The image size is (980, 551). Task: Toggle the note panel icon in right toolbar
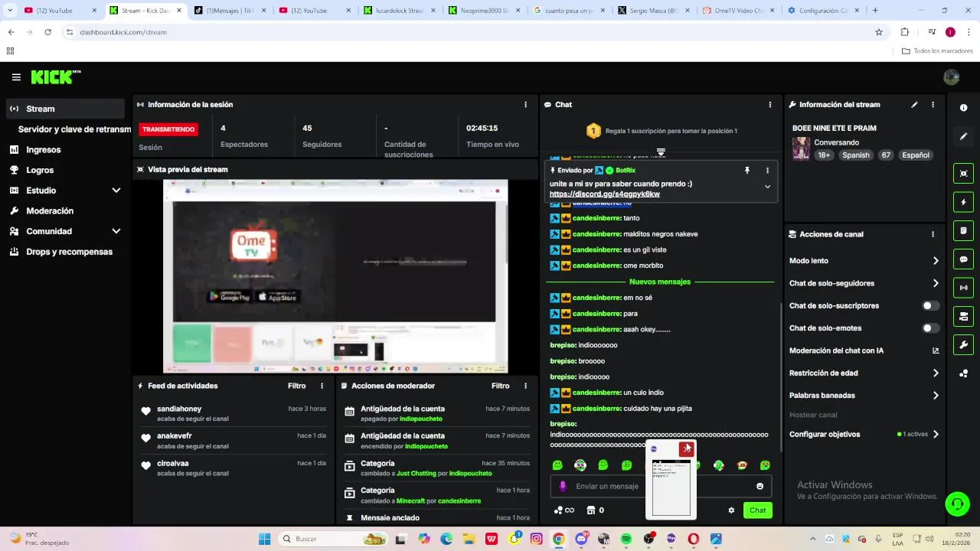click(x=963, y=230)
